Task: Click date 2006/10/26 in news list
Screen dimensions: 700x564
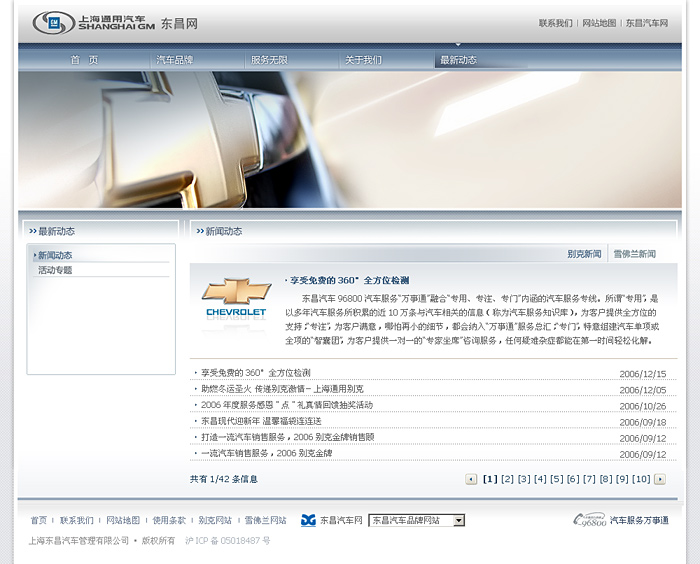Action: coord(643,406)
